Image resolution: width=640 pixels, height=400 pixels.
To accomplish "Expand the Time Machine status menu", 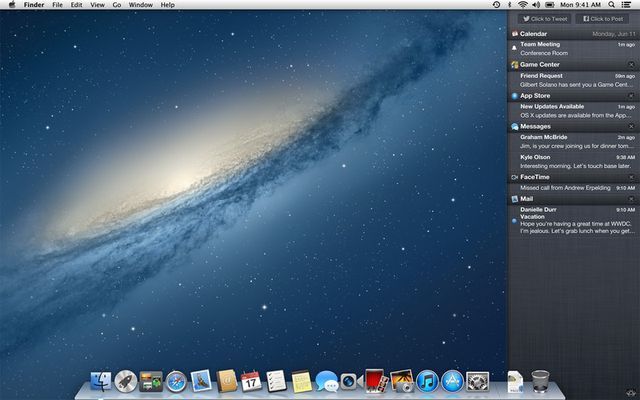I will 497,5.
